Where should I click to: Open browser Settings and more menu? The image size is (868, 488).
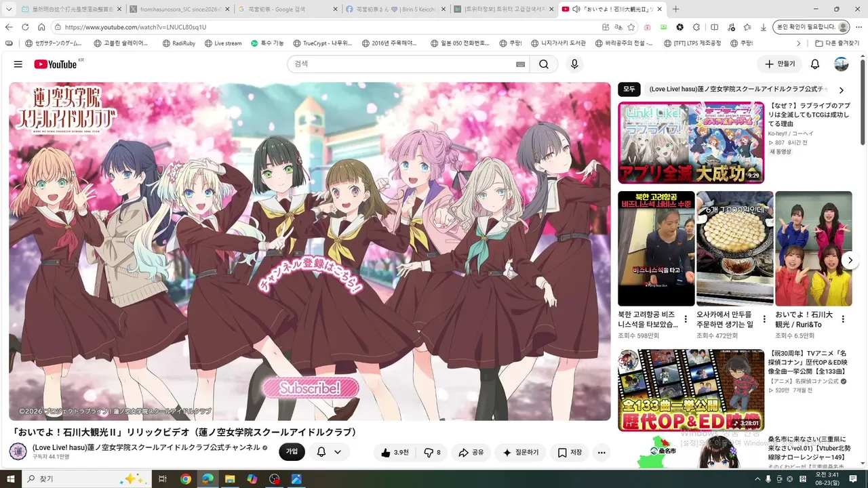pos(859,27)
